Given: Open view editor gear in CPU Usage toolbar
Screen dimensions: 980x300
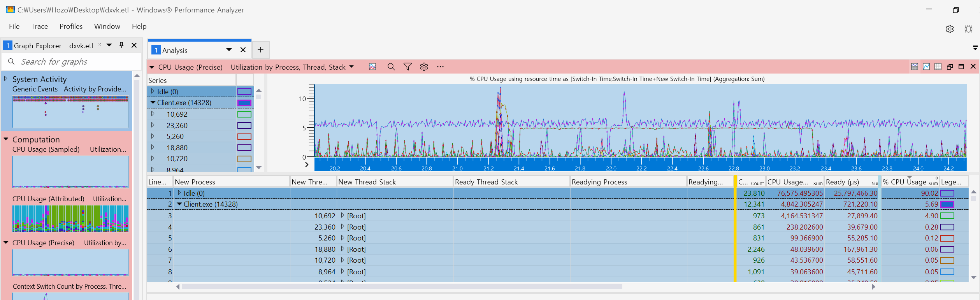Looking at the screenshot, I should [x=424, y=67].
